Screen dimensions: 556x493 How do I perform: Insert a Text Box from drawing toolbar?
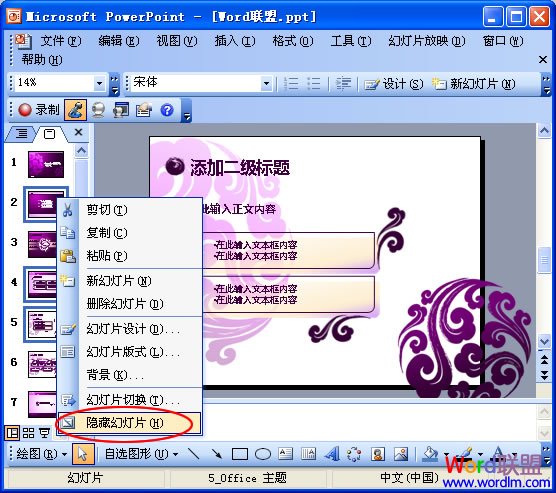coord(285,454)
